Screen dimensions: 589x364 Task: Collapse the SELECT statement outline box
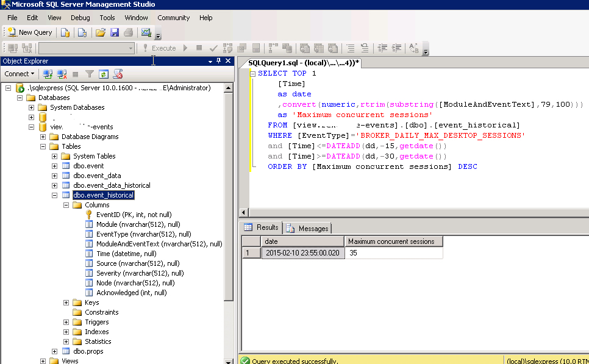[x=253, y=74]
